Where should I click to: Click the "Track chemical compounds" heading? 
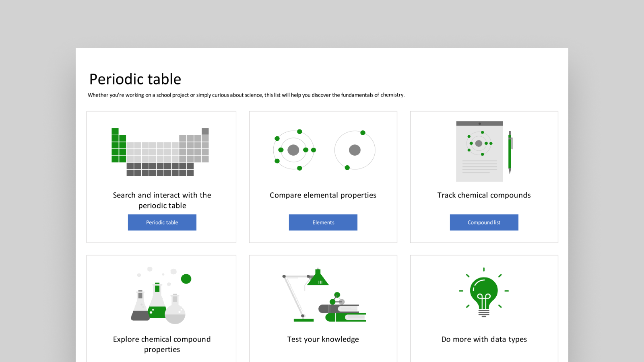(x=484, y=195)
